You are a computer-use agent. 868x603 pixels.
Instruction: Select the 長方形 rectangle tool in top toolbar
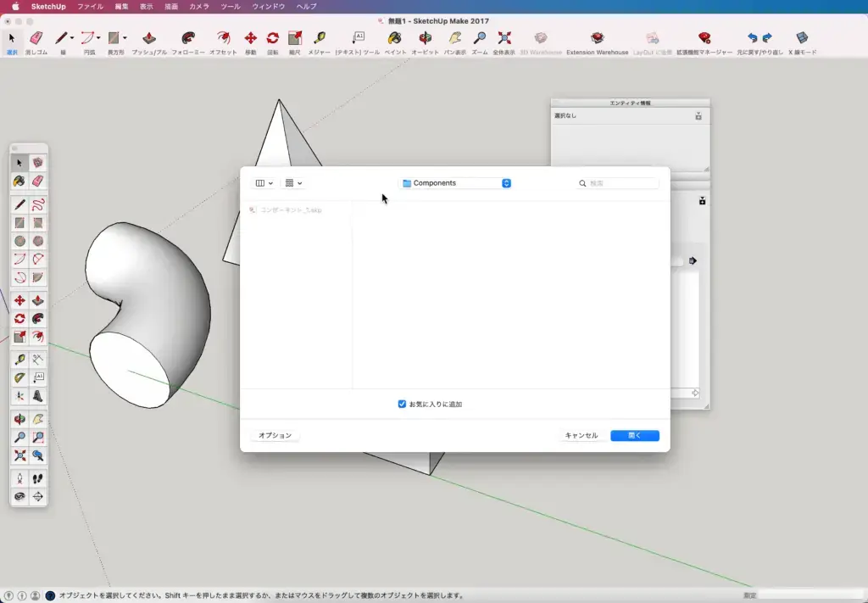click(114, 38)
